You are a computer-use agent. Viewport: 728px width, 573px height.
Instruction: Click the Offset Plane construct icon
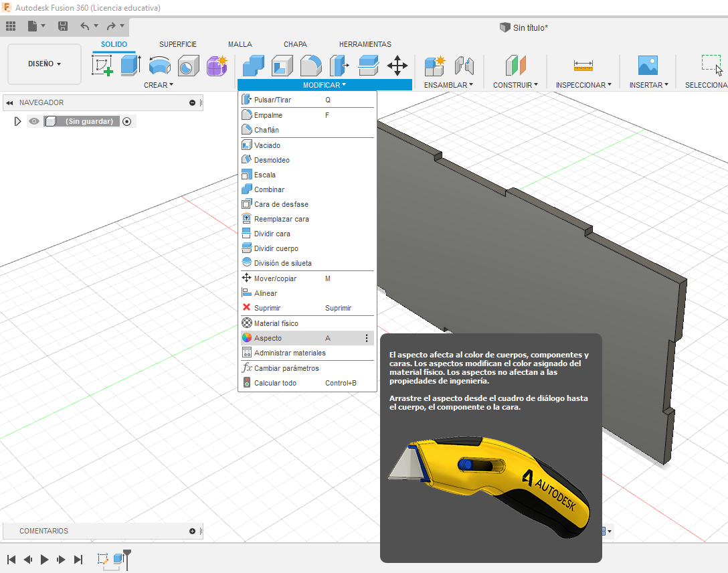tap(515, 65)
